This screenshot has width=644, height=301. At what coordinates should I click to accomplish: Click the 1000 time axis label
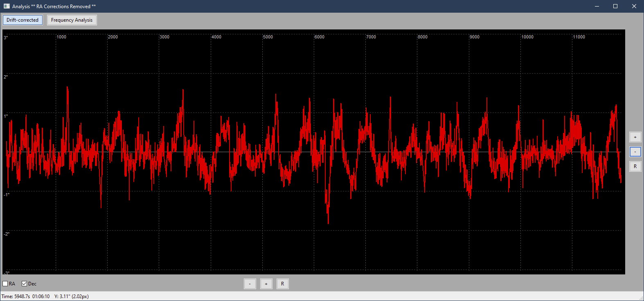click(x=61, y=37)
